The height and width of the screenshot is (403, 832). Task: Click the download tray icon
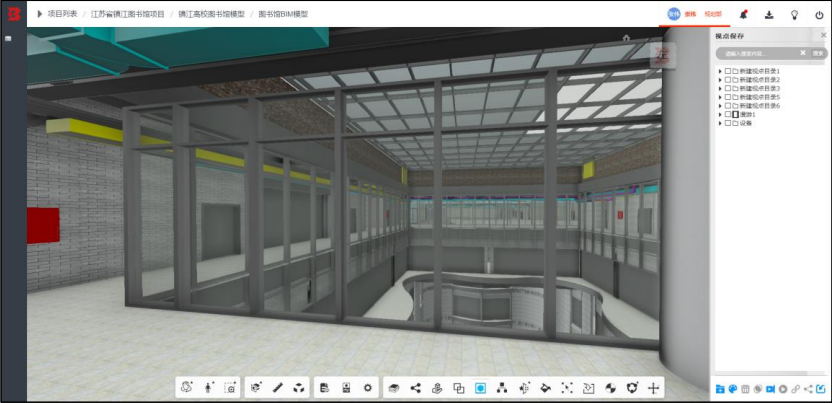[769, 15]
